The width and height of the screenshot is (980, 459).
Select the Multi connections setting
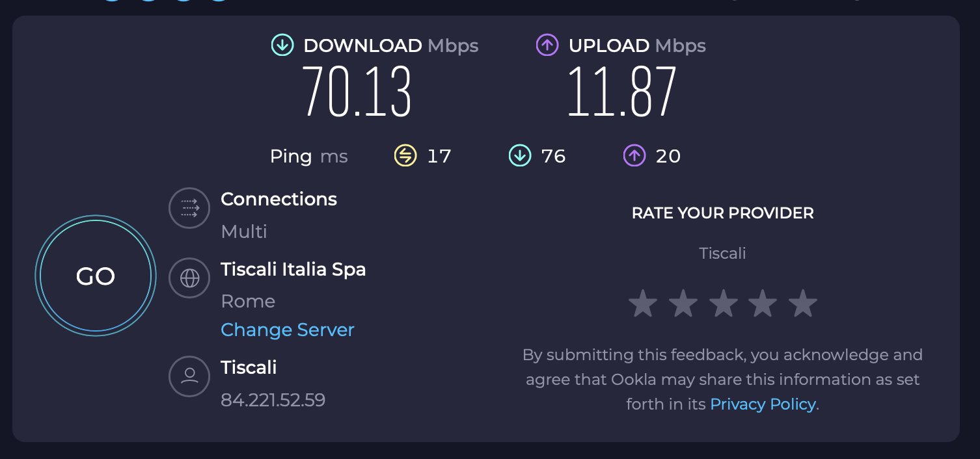click(x=244, y=231)
